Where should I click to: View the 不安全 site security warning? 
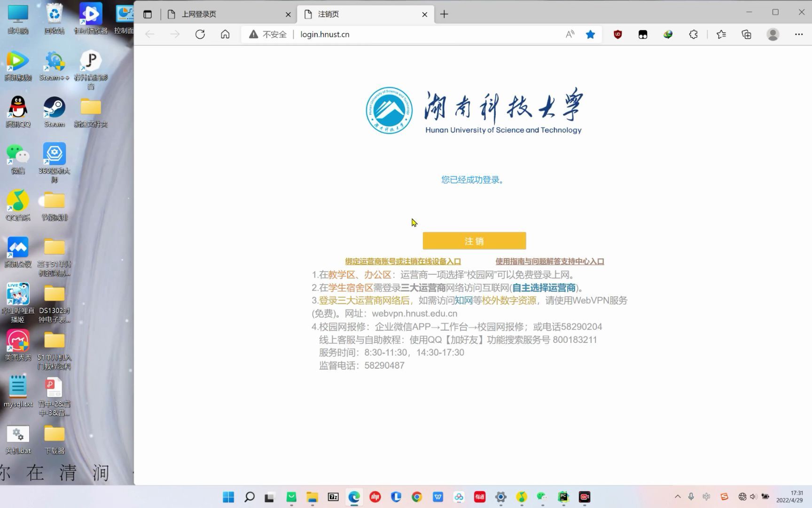(x=267, y=34)
